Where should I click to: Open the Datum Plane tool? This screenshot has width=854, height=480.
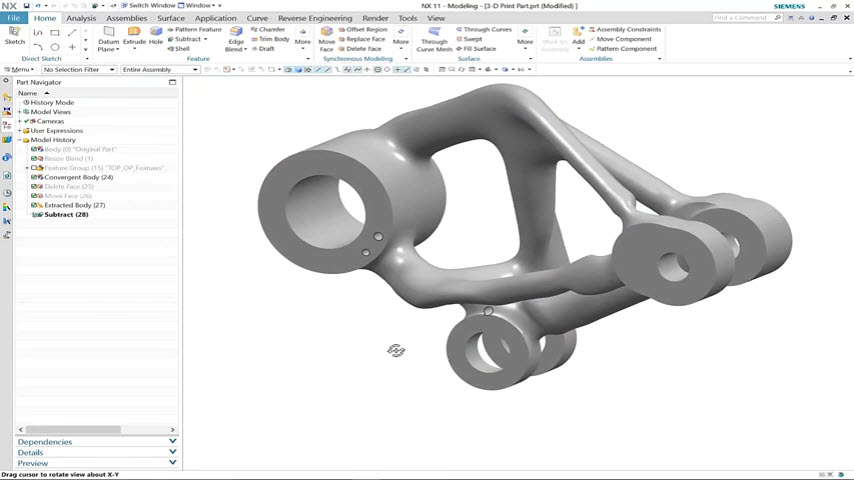108,33
